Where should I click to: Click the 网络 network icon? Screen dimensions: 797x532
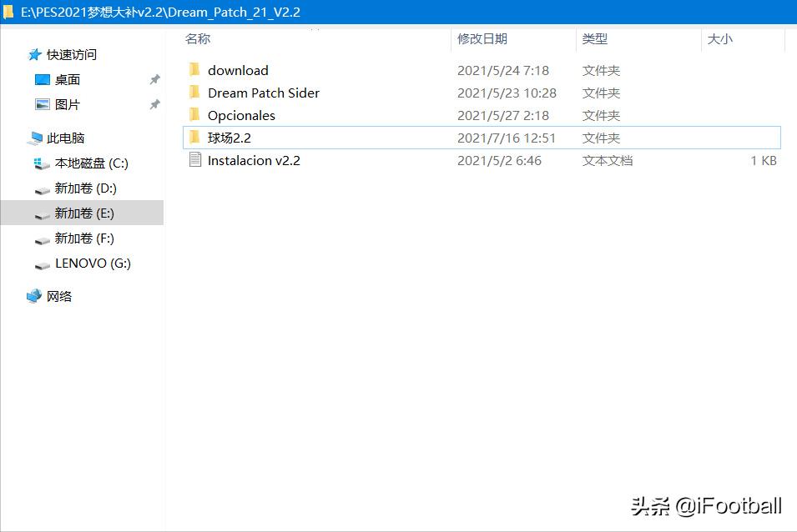click(x=34, y=296)
